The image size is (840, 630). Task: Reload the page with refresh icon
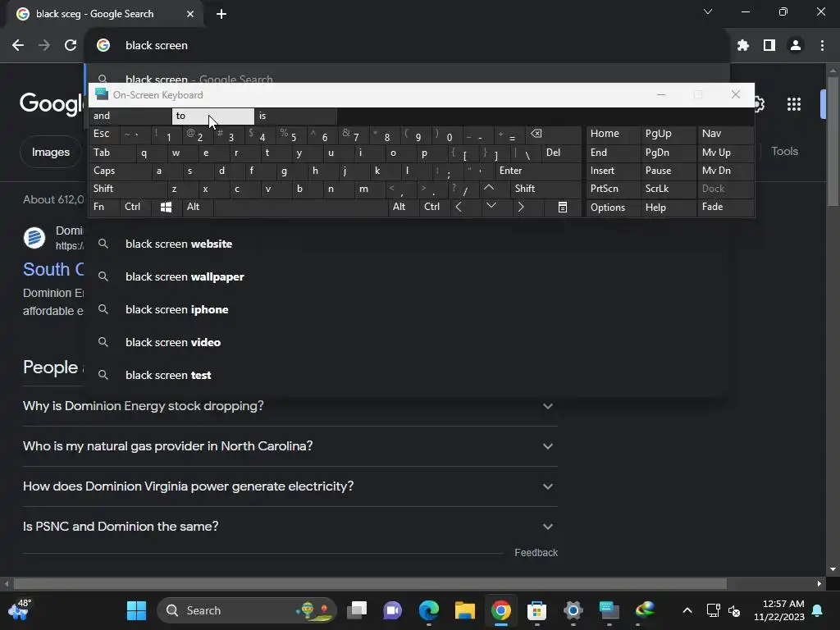coord(71,46)
